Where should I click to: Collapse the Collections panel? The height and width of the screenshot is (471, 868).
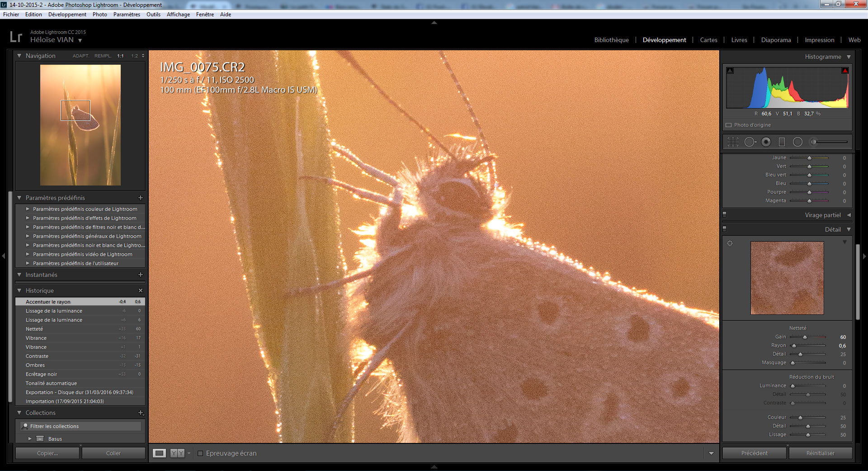pyautogui.click(x=19, y=413)
